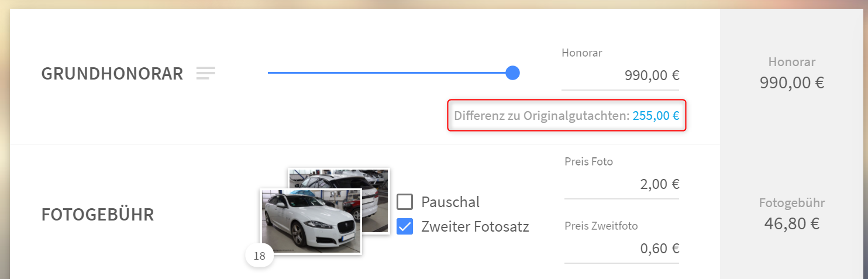Enable the Pauschal checkbox
This screenshot has width=868, height=279.
[405, 202]
